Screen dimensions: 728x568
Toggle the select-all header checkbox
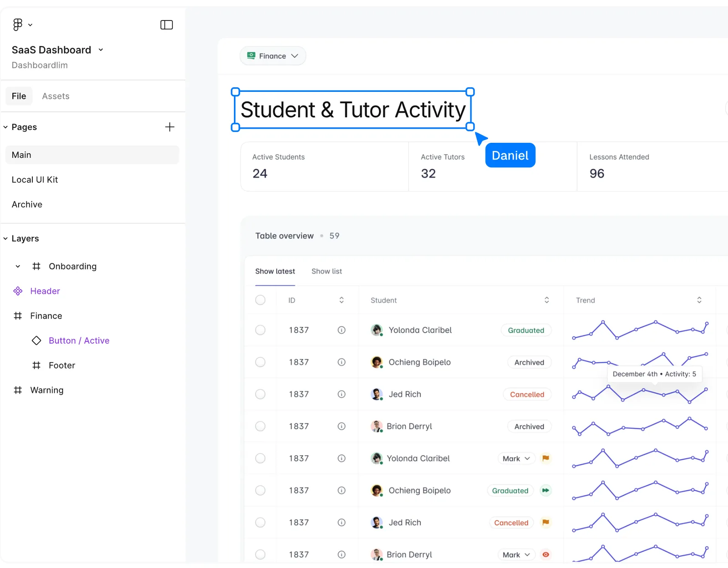tap(260, 300)
